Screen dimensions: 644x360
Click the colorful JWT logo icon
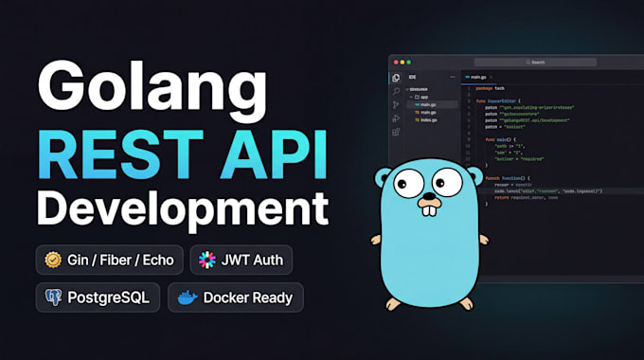pos(207,260)
